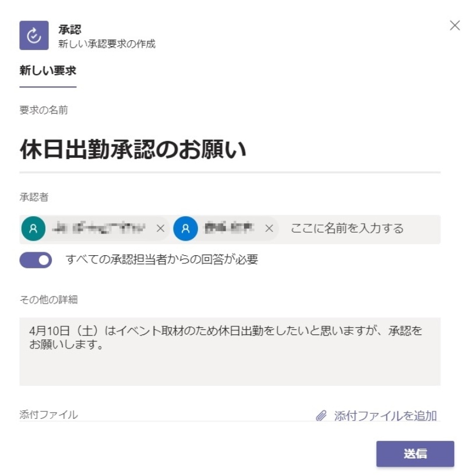Image resolution: width=466 pixels, height=476 pixels.
Task: Click the 新しい承認要求の作成 subtitle text
Action: (107, 44)
